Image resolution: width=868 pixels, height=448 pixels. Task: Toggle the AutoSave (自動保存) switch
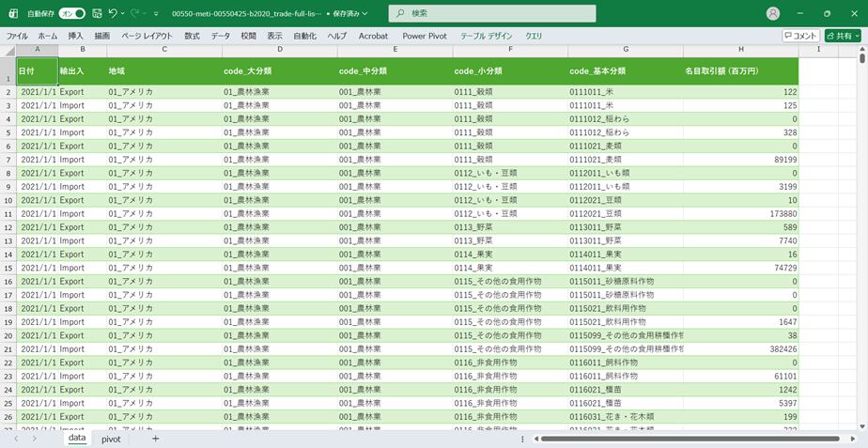(72, 14)
